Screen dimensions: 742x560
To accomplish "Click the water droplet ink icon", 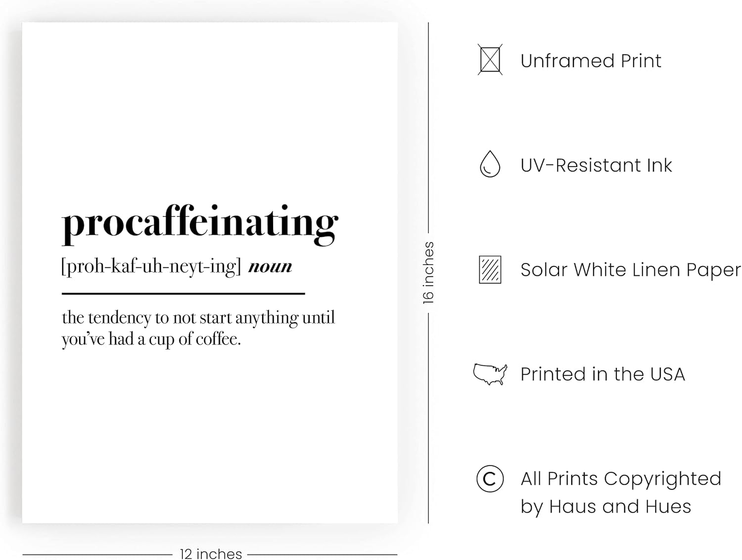I will [490, 164].
